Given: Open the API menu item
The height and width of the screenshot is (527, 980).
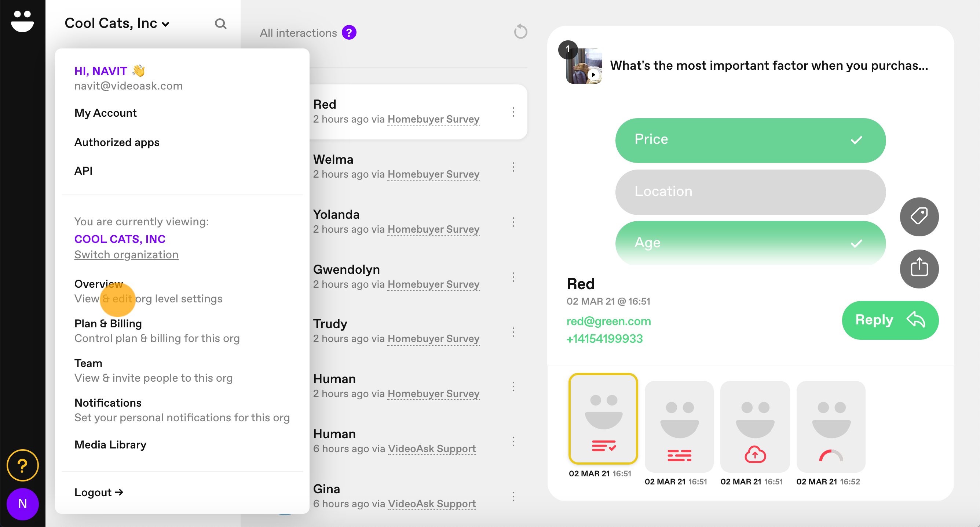Looking at the screenshot, I should pyautogui.click(x=83, y=171).
